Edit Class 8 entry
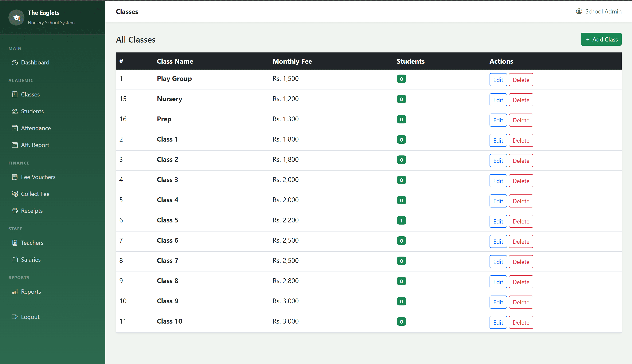The width and height of the screenshot is (632, 364). tap(498, 282)
